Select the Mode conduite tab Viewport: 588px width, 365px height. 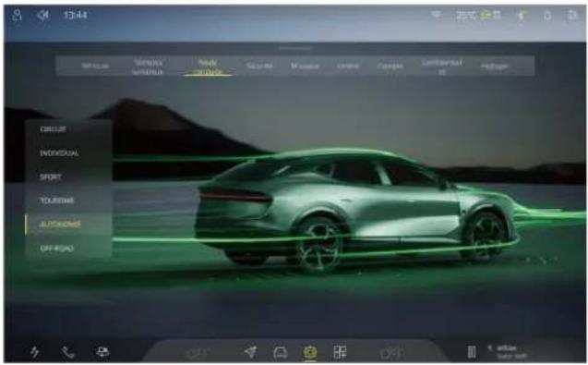pos(208,67)
